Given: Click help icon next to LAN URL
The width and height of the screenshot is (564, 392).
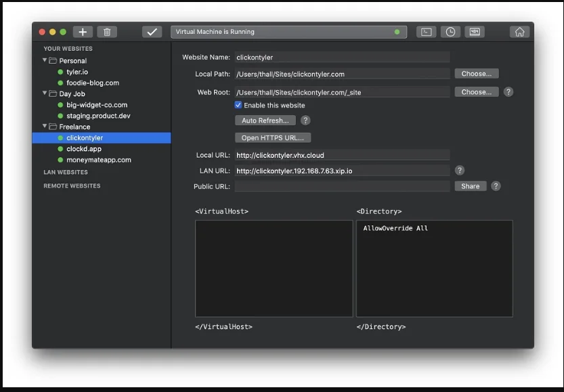Looking at the screenshot, I should pyautogui.click(x=459, y=171).
